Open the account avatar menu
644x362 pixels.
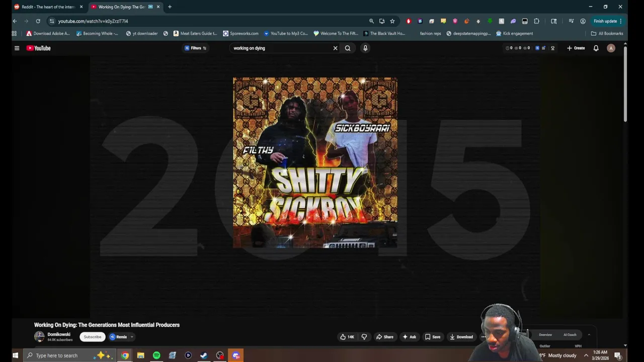pyautogui.click(x=611, y=48)
